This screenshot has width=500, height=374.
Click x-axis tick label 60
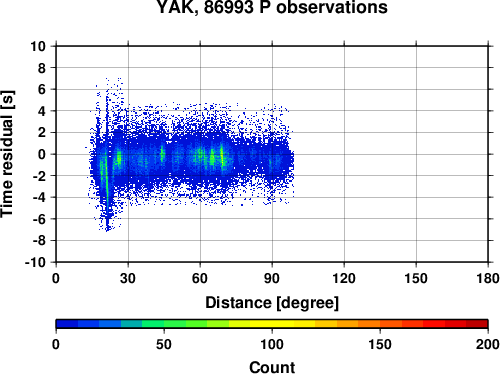pos(200,278)
